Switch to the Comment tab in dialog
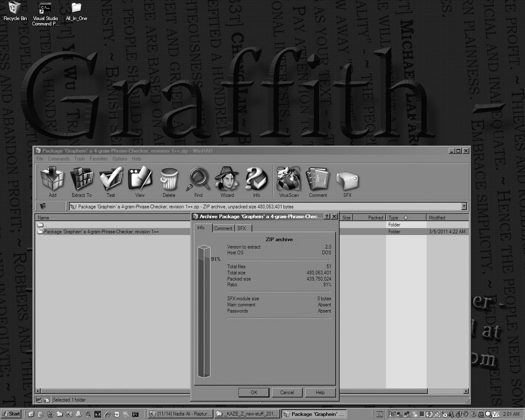The width and height of the screenshot is (525, 420). coord(223,228)
